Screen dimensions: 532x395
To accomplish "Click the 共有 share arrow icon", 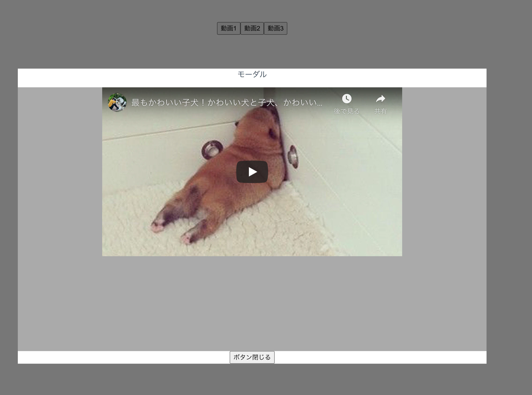I will (380, 99).
